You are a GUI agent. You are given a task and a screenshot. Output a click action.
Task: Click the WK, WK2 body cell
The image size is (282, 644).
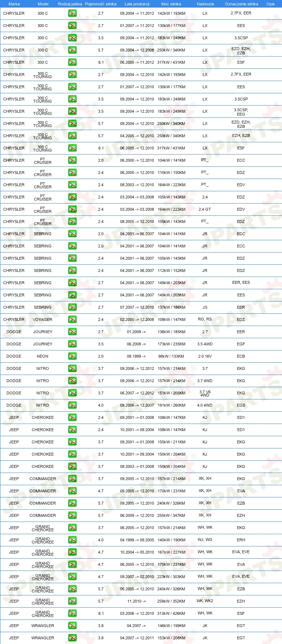tap(205, 601)
